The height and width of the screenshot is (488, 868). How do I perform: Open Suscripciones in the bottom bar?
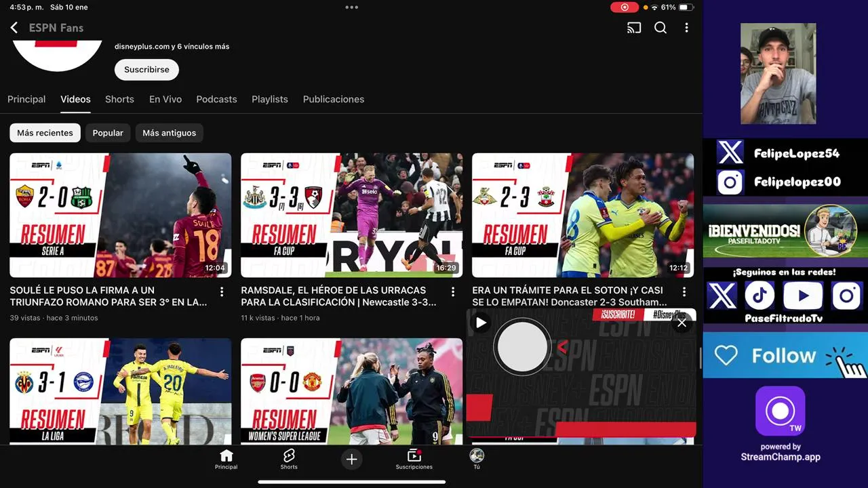click(414, 460)
